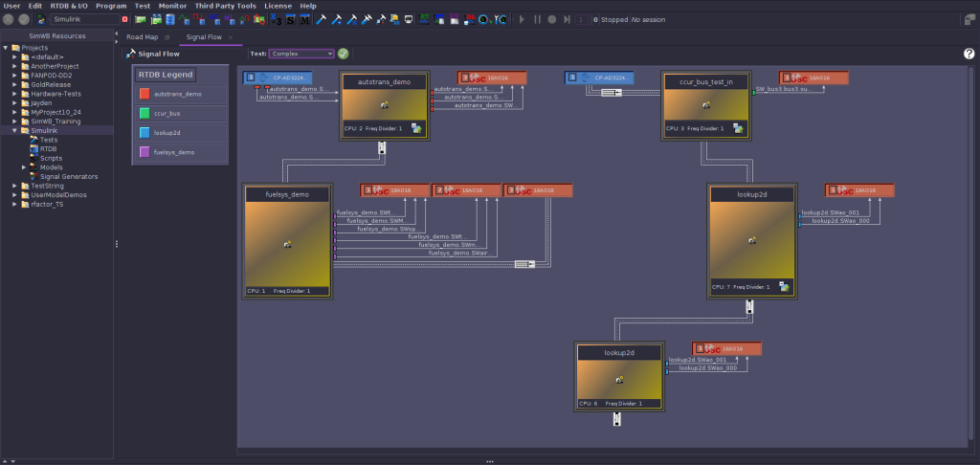Click the purple fuelsys_demo legend swatch
Screen dimensions: 980x465
click(145, 152)
